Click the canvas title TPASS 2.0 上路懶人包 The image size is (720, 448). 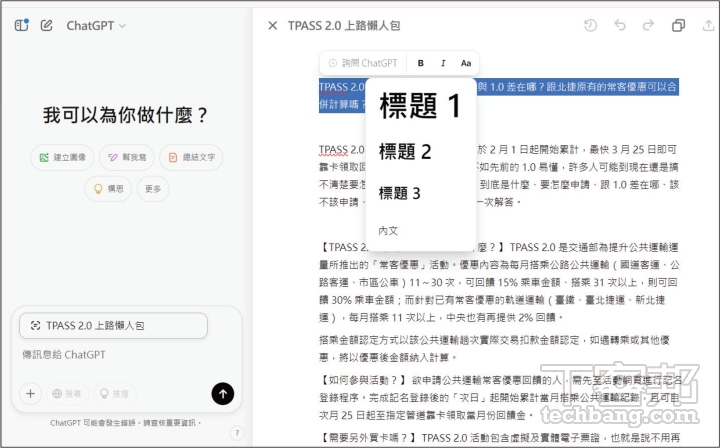point(344,26)
